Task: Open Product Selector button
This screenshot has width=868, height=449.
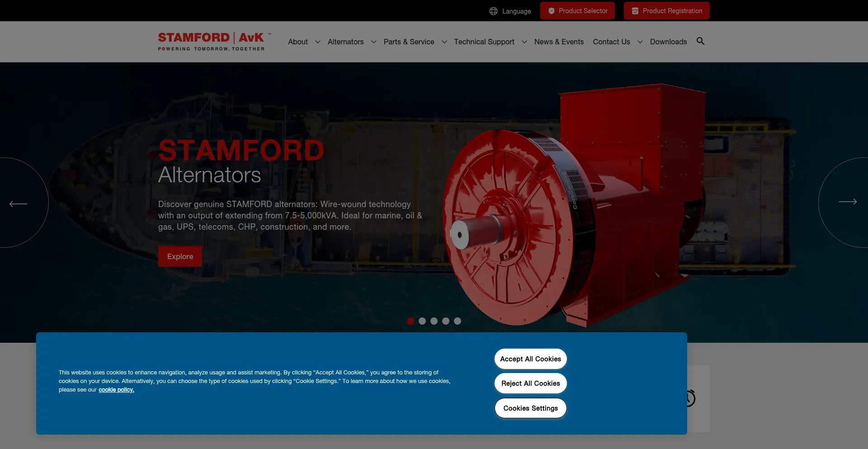Action: click(x=577, y=11)
